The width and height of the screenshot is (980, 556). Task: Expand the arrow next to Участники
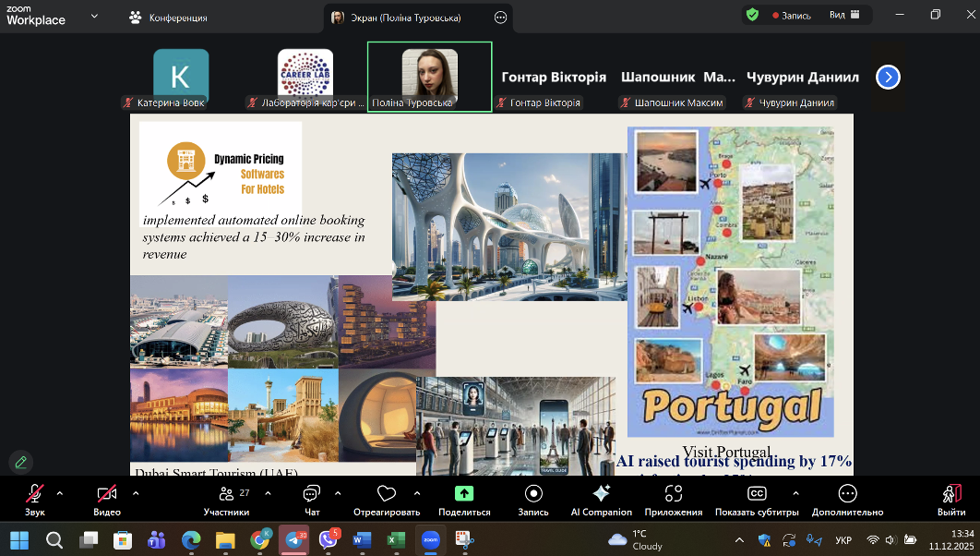point(268,492)
